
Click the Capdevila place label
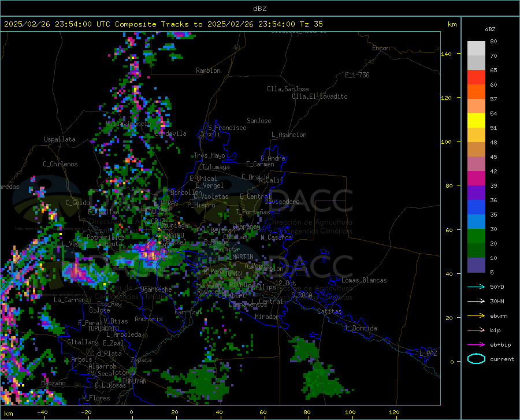(x=170, y=133)
